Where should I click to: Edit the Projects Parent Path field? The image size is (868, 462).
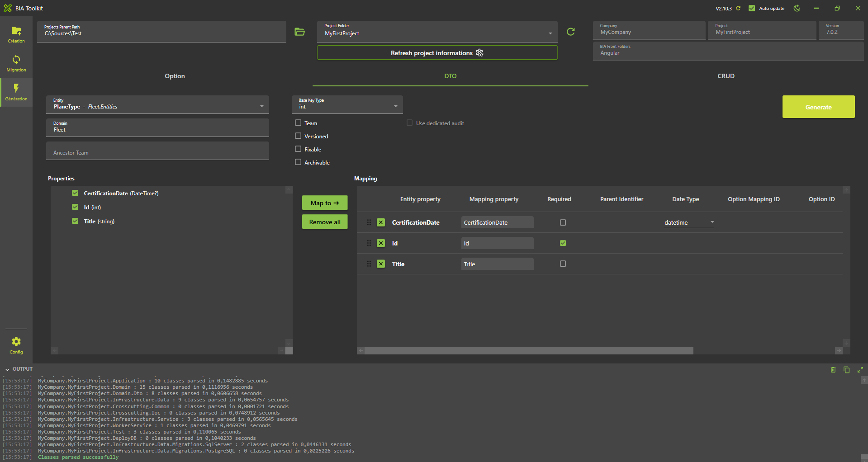point(162,32)
